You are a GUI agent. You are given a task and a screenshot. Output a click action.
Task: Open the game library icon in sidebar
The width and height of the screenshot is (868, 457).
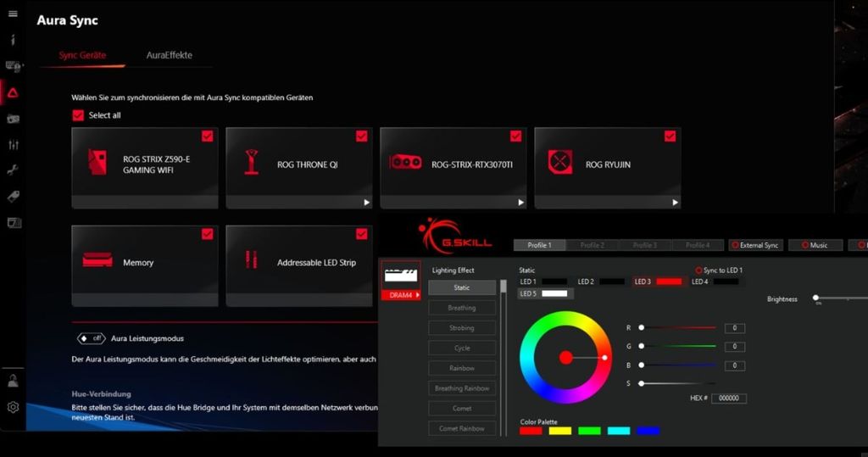coord(14,119)
